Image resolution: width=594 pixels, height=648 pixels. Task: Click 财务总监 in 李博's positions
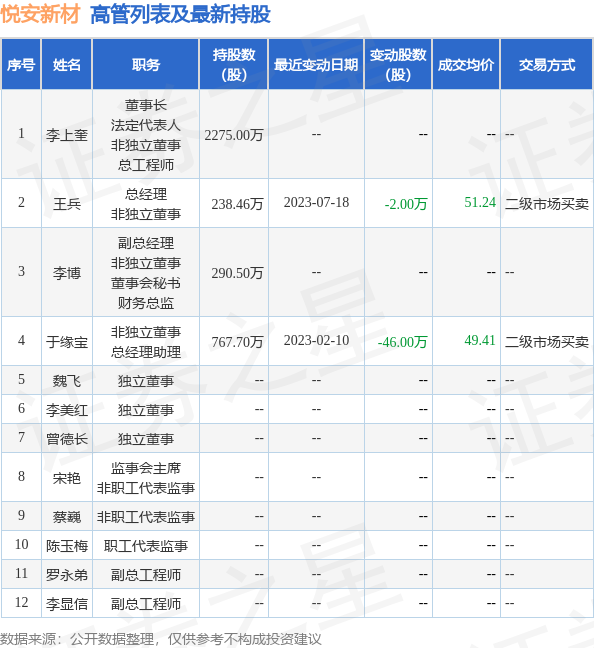tap(146, 303)
